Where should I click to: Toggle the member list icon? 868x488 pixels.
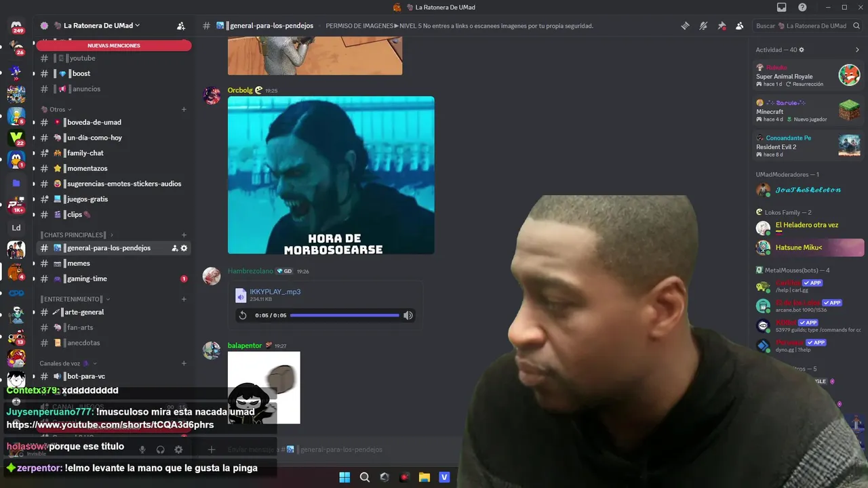coord(740,26)
